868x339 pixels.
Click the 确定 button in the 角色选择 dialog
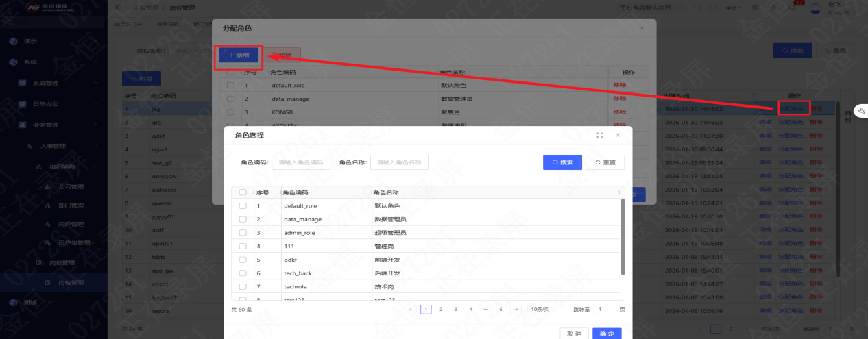tap(607, 334)
